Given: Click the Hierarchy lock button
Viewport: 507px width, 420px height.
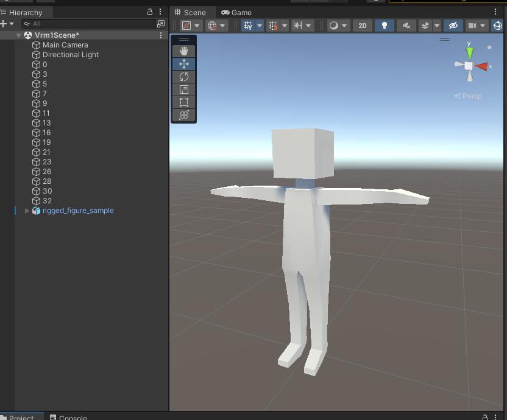Looking at the screenshot, I should (149, 12).
